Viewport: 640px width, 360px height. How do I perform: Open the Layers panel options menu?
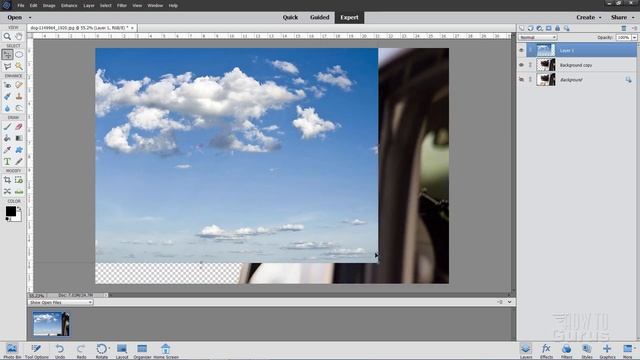(x=635, y=28)
